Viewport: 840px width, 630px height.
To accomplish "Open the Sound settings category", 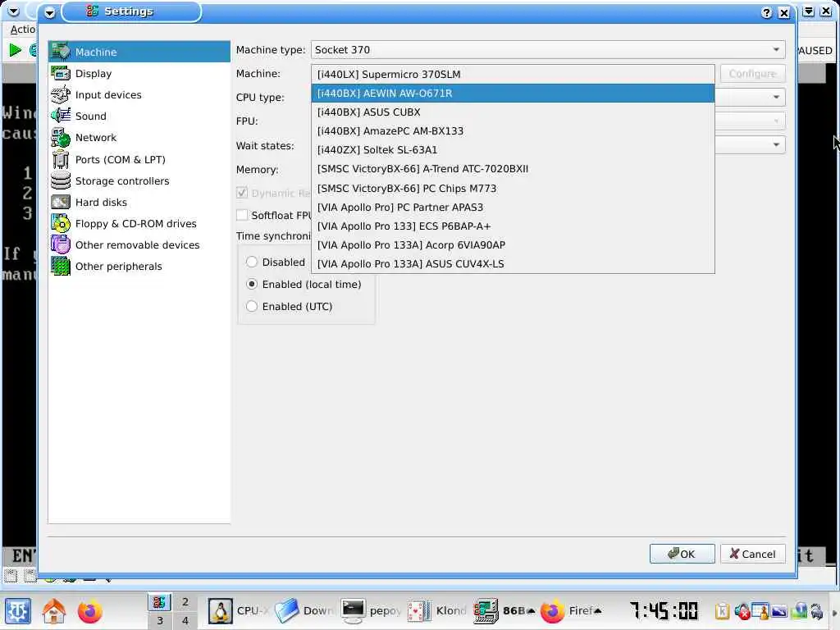I will (x=139, y=116).
